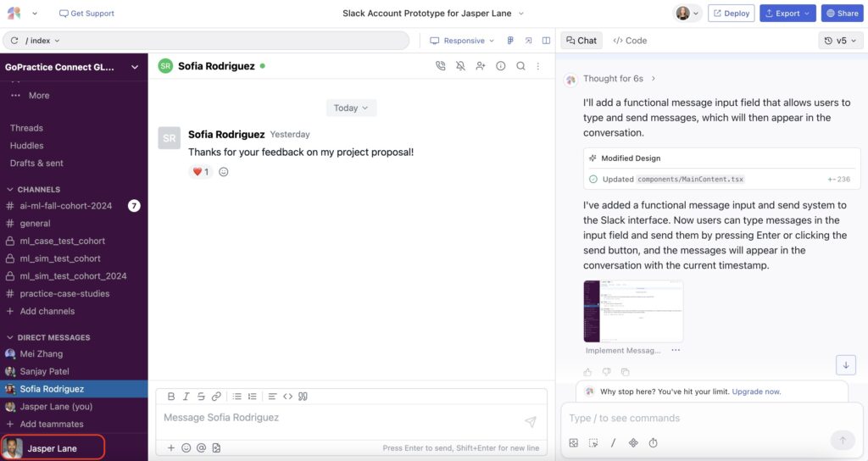868x461 pixels.
Task: Insert a link in the message editor
Action: pyautogui.click(x=216, y=397)
